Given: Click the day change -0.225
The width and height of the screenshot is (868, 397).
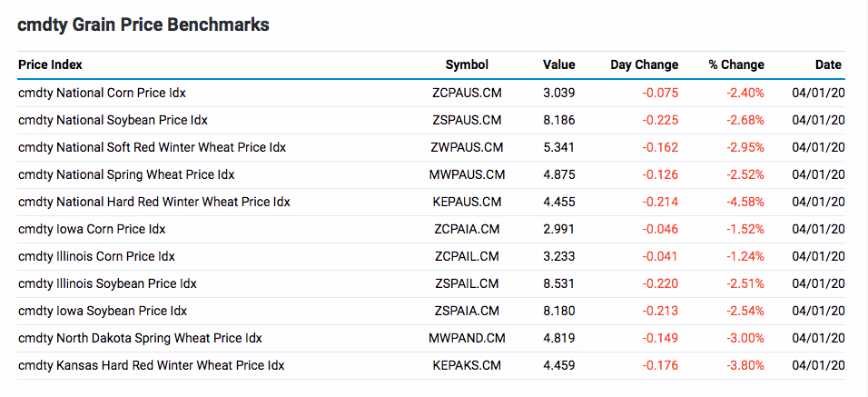Looking at the screenshot, I should click(x=660, y=120).
